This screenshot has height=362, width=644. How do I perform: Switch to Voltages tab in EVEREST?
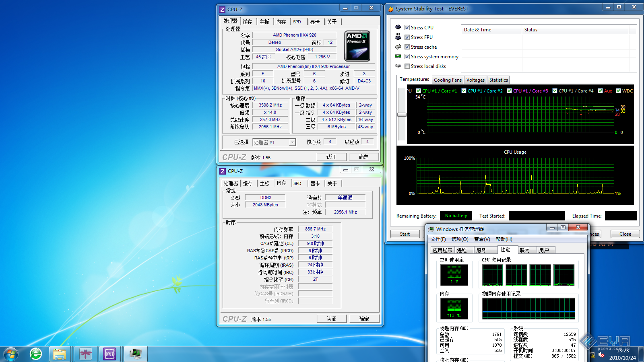(x=475, y=80)
